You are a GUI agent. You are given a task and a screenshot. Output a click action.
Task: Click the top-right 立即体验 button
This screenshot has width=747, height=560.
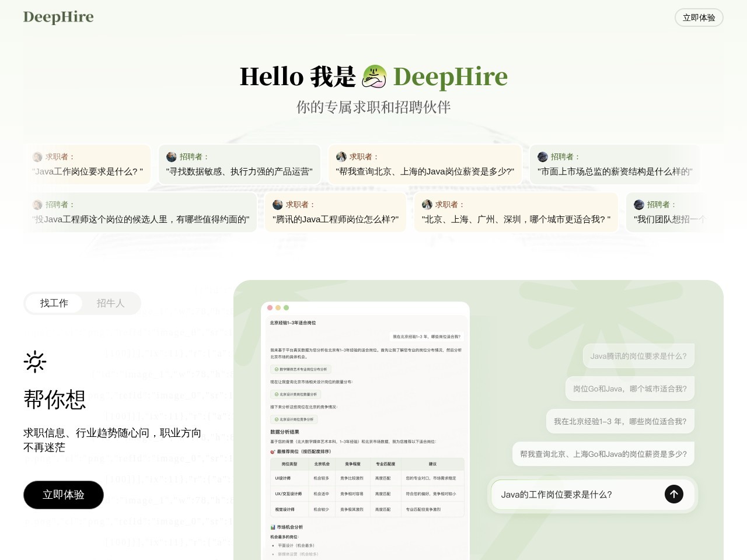click(699, 17)
